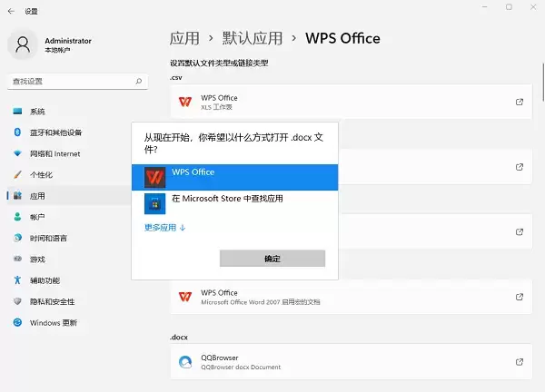The width and height of the screenshot is (545, 392).
Task: Click the search magnifier icon in the 查找设置 box
Action: (x=139, y=82)
